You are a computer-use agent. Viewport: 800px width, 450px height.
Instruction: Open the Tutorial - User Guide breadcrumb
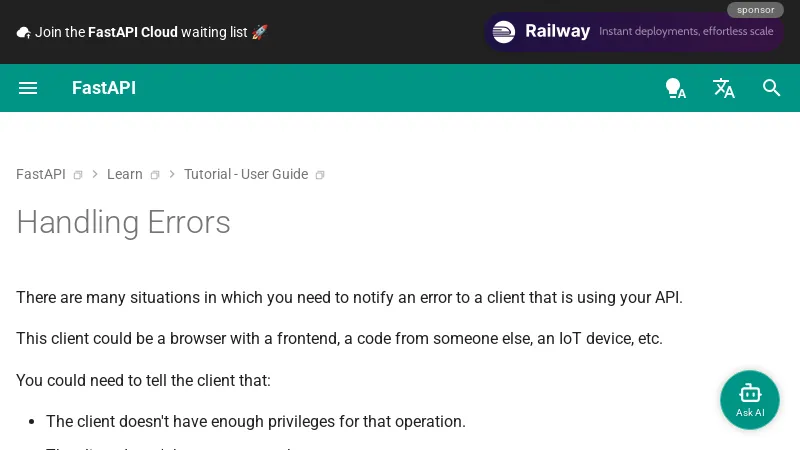coord(246,174)
